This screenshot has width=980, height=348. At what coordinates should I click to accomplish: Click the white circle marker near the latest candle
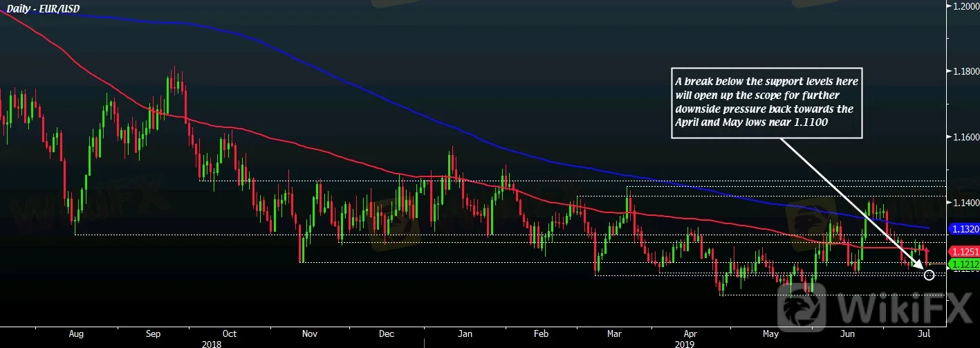point(929,275)
